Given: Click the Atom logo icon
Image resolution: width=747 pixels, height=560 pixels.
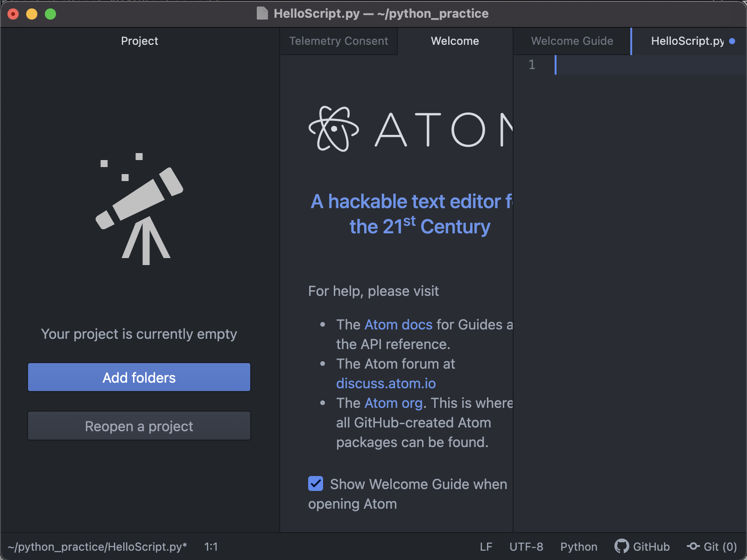Looking at the screenshot, I should coord(334,129).
